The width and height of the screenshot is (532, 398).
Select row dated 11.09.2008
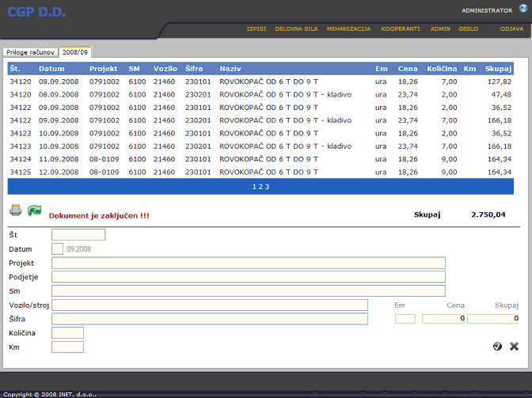point(260,159)
